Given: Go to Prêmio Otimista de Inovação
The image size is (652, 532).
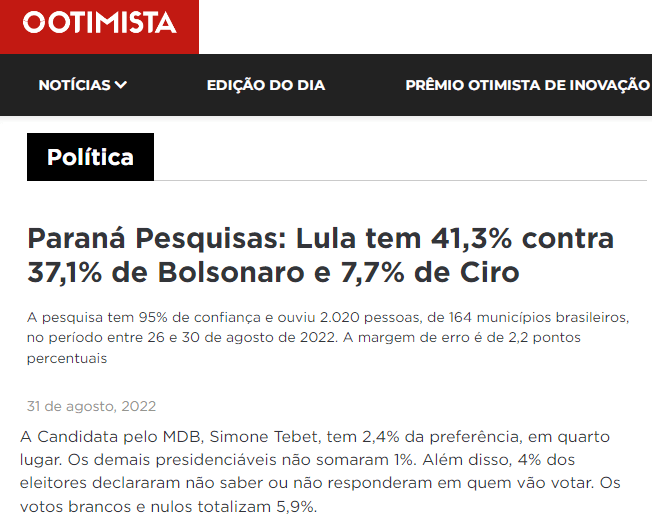Looking at the screenshot, I should 527,85.
